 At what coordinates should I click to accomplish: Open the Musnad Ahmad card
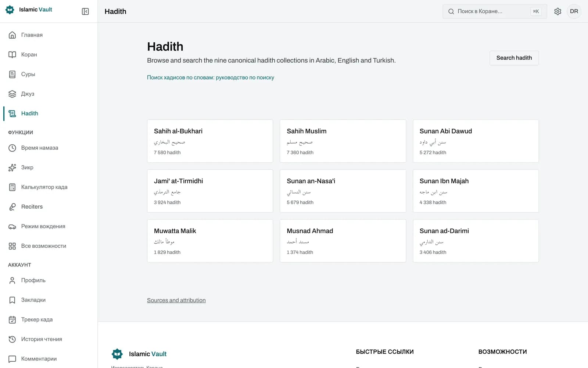[343, 241]
